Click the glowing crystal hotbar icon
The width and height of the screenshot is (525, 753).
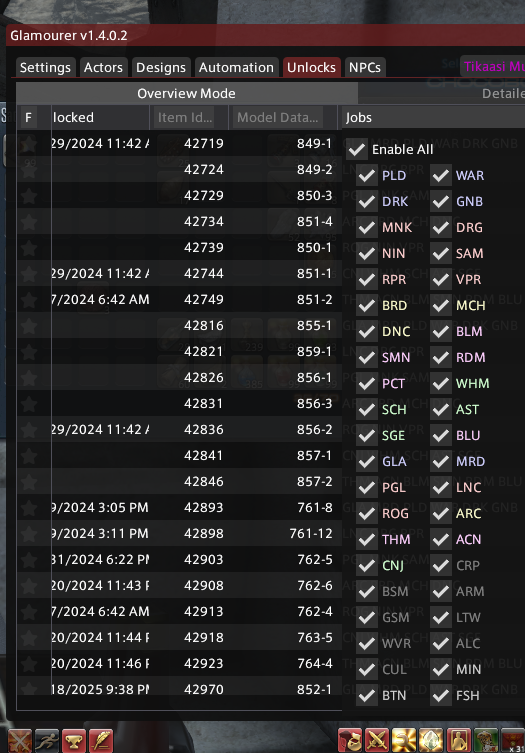(431, 741)
